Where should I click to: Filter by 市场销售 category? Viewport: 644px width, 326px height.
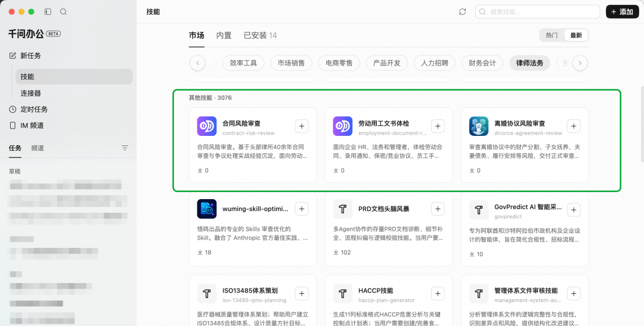[x=291, y=63]
